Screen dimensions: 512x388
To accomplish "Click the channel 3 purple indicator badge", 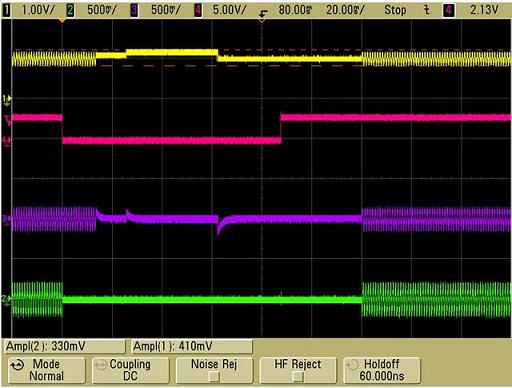I will (134, 10).
